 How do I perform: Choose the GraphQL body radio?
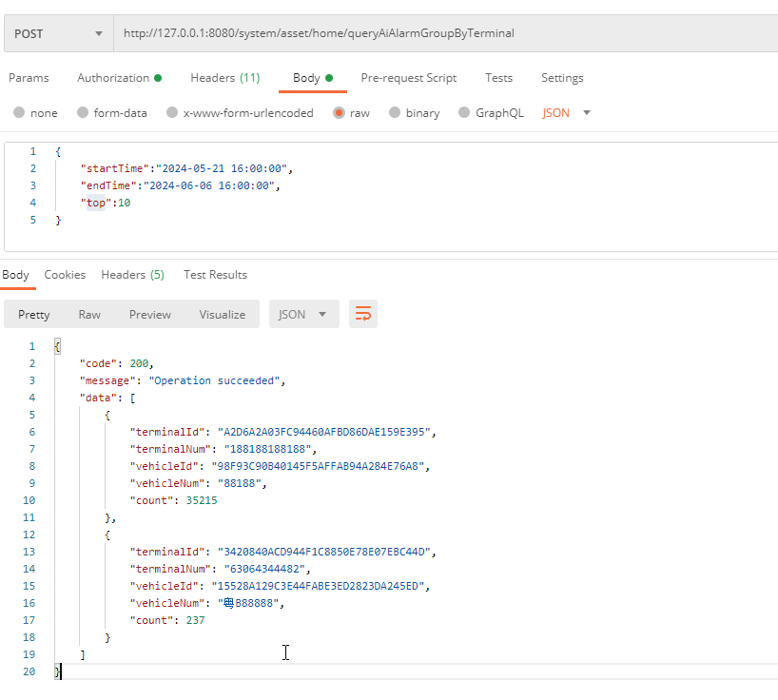point(464,113)
